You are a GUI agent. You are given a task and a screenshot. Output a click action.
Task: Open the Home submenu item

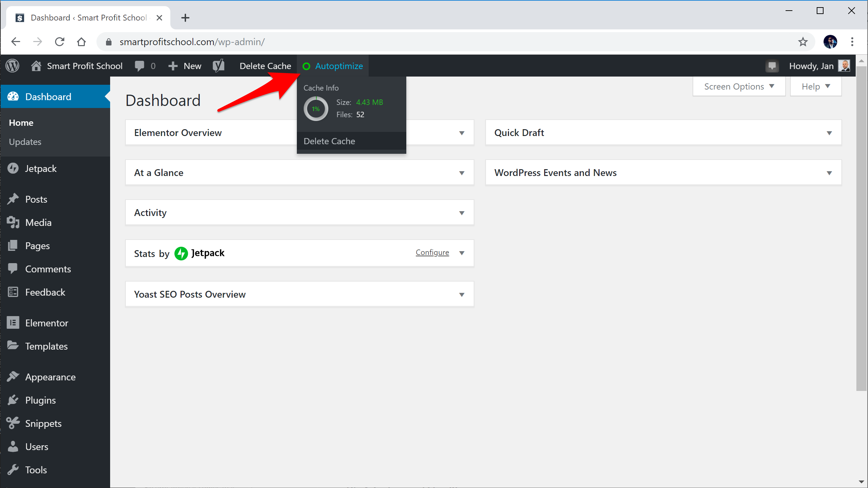point(21,123)
